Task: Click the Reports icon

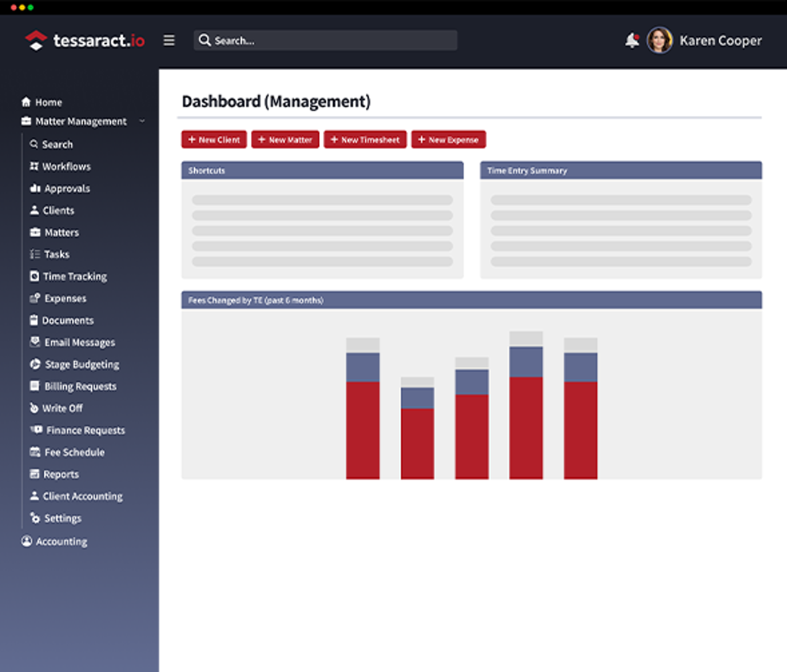Action: [x=35, y=474]
